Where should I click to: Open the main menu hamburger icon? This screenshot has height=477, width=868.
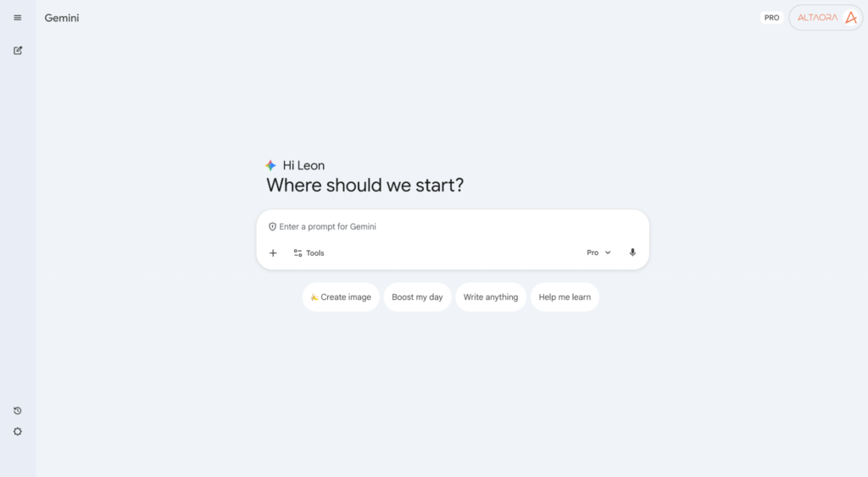point(18,18)
